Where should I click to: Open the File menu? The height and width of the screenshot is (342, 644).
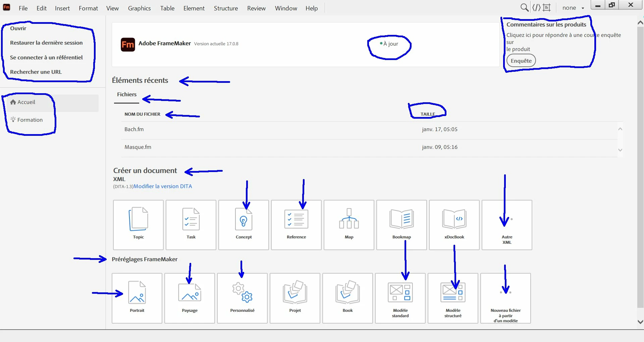[x=23, y=8]
